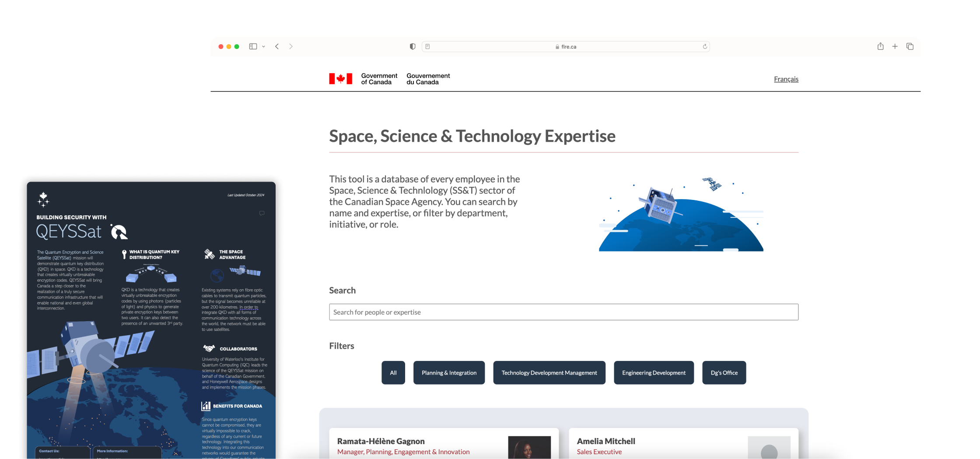Open Amelia Mitchell's profile card name
980x459 pixels.
pyautogui.click(x=606, y=441)
